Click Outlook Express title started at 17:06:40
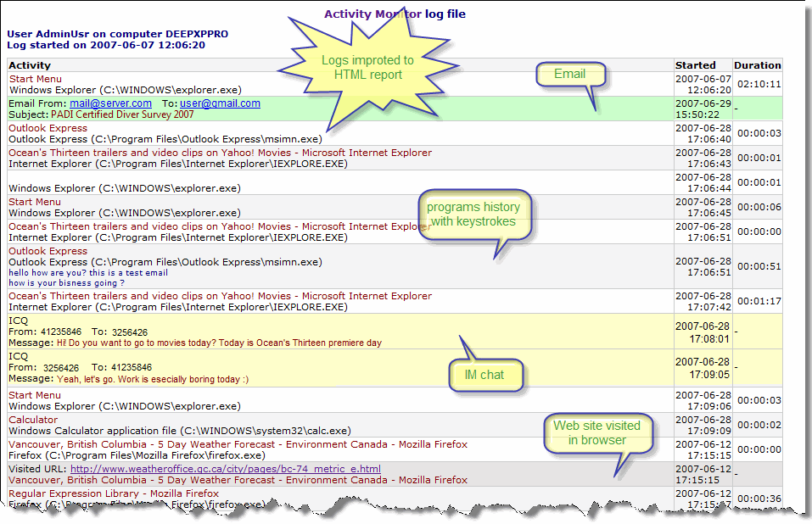Image resolution: width=812 pixels, height=524 pixels. pos(48,128)
